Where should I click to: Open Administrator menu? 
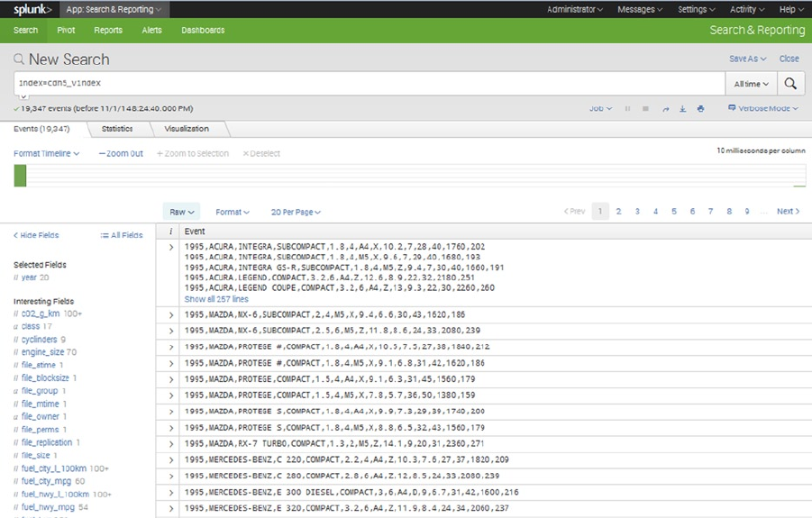point(574,9)
